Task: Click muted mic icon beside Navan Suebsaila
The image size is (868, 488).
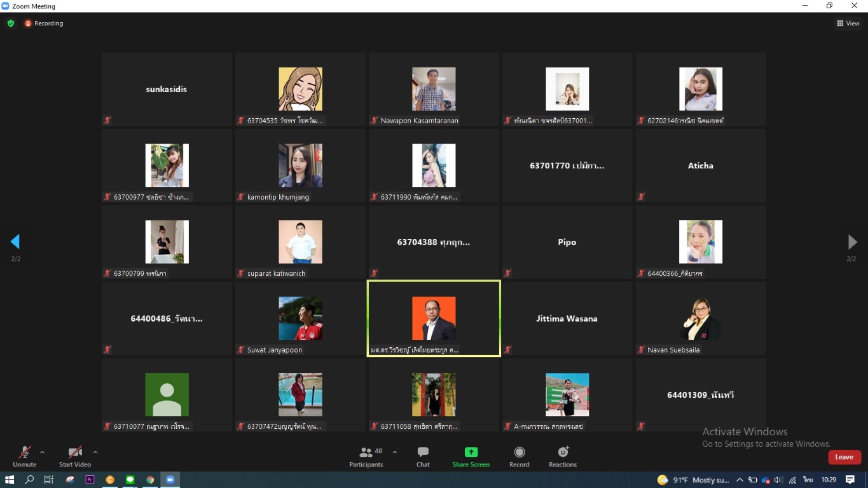Action: click(641, 349)
